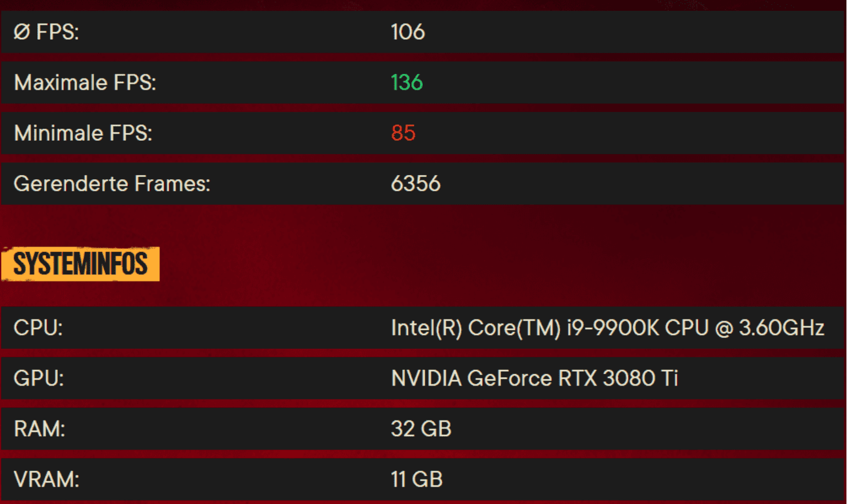The width and height of the screenshot is (847, 504).
Task: Click the 32 GB RAM value
Action: (421, 429)
